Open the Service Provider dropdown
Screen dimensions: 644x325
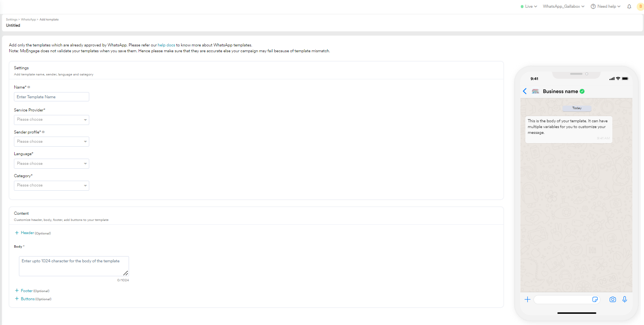(x=51, y=120)
